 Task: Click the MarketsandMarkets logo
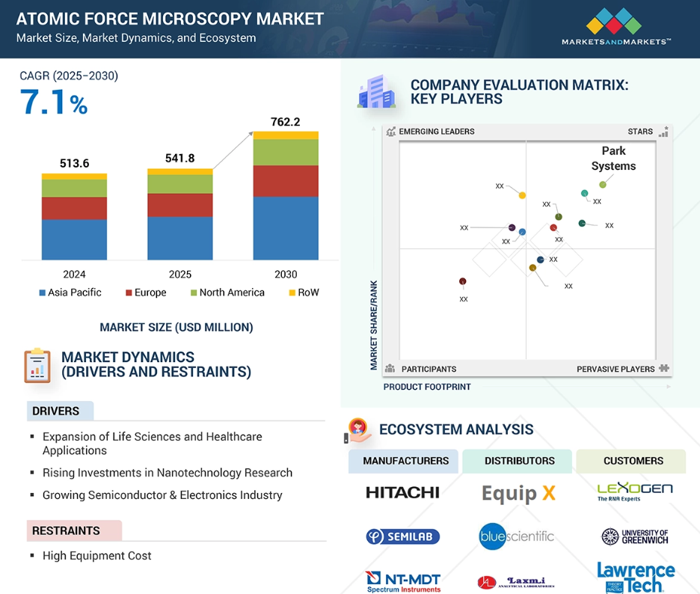tap(616, 26)
